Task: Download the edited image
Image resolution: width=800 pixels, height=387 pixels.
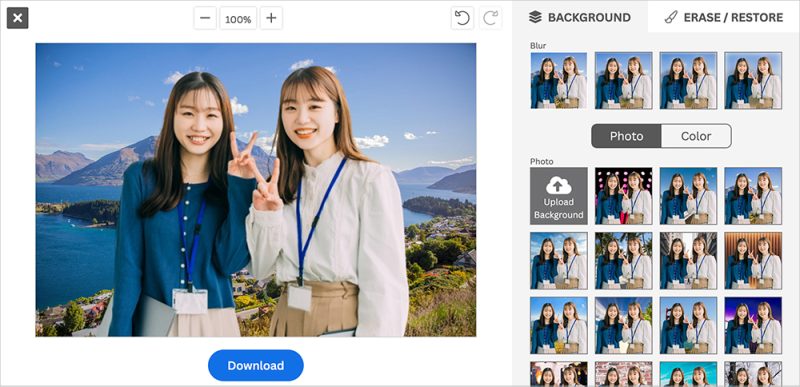Action: (x=256, y=365)
